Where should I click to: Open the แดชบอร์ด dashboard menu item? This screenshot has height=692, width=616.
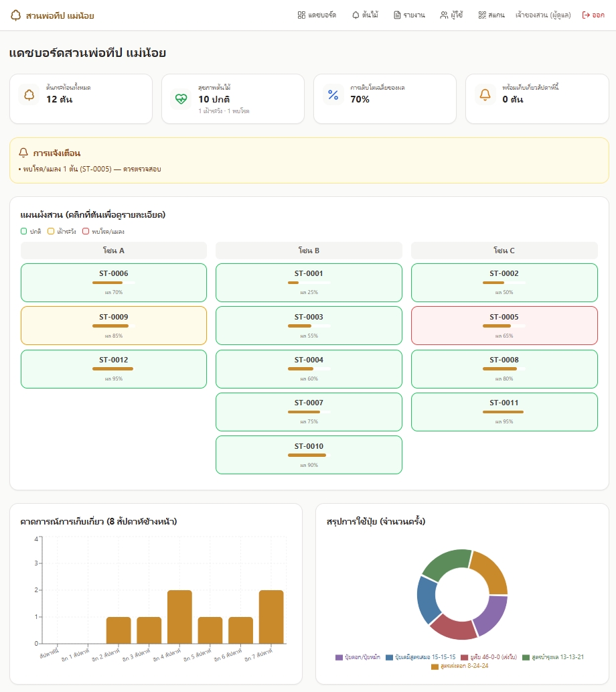(x=317, y=15)
